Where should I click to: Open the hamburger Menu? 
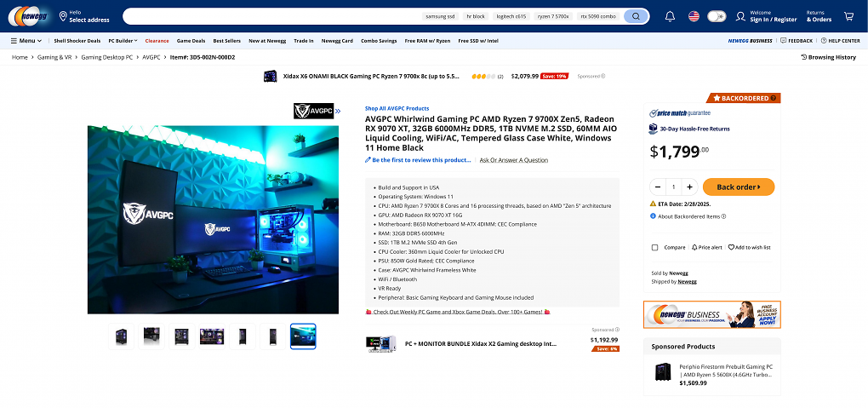click(x=26, y=41)
